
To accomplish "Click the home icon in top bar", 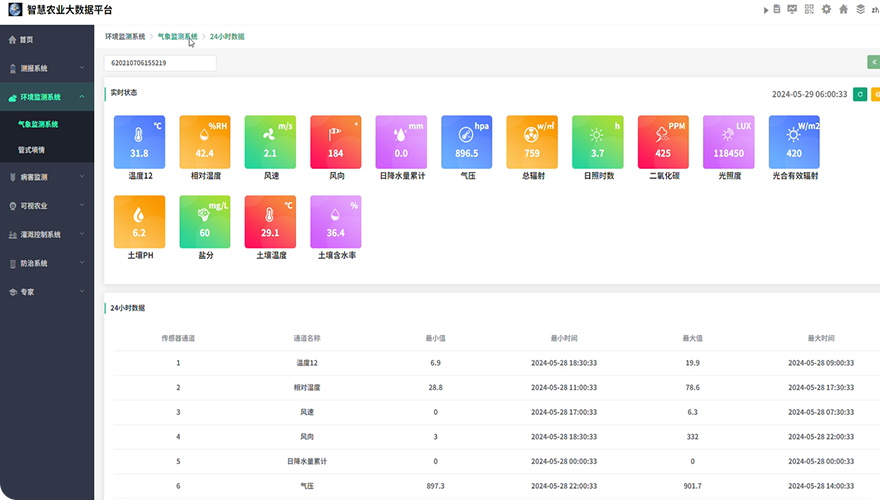I will tap(843, 9).
